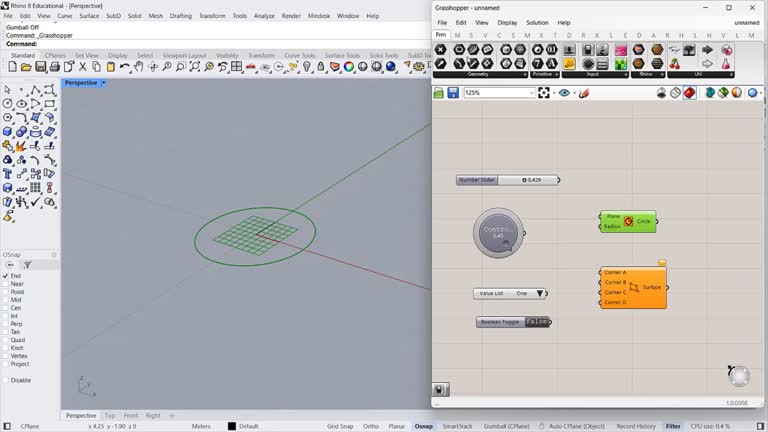Image resolution: width=768 pixels, height=432 pixels.
Task: Click the Save icon in Rhino toolbar
Action: pos(40,67)
